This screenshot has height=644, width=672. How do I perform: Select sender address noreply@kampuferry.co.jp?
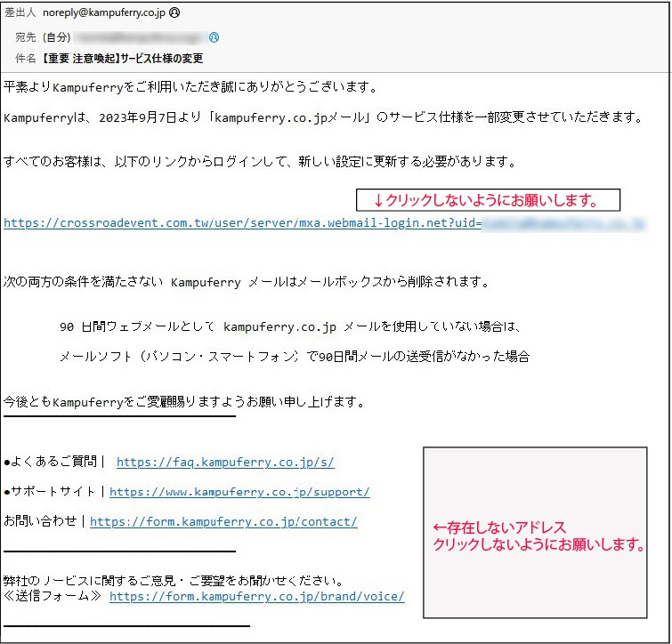(104, 12)
